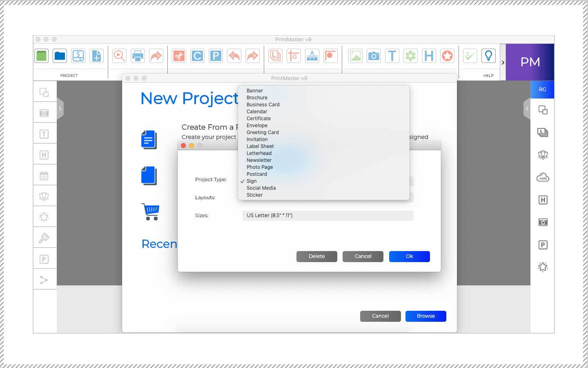Image resolution: width=588 pixels, height=368 pixels.
Task: Click the left sidebar calendar icon
Action: coord(44,176)
